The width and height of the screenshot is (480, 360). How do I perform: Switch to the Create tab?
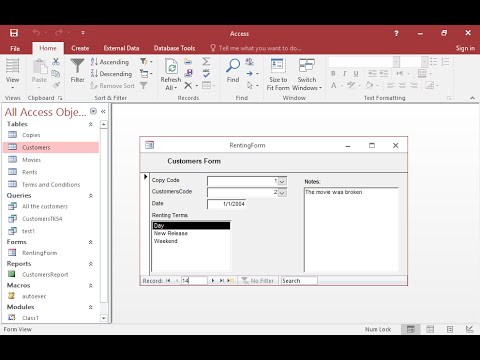click(x=80, y=48)
